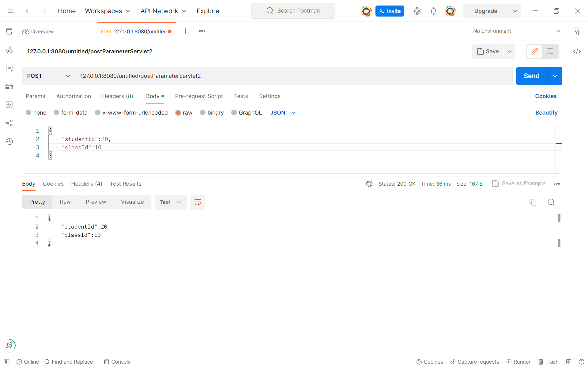Open the Test Results response tab
588x367 pixels.
click(126, 184)
